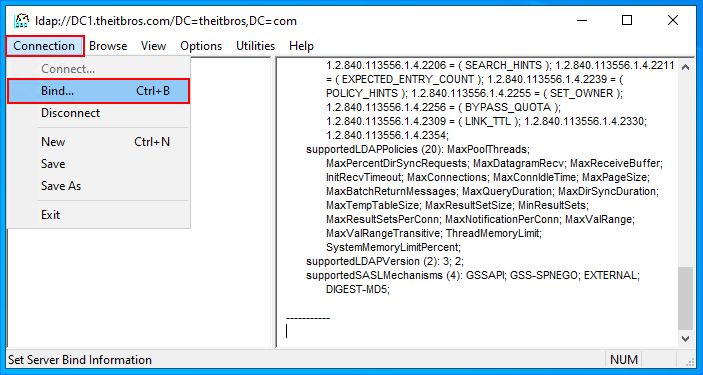703x375 pixels.
Task: Open the View menu
Action: point(153,46)
